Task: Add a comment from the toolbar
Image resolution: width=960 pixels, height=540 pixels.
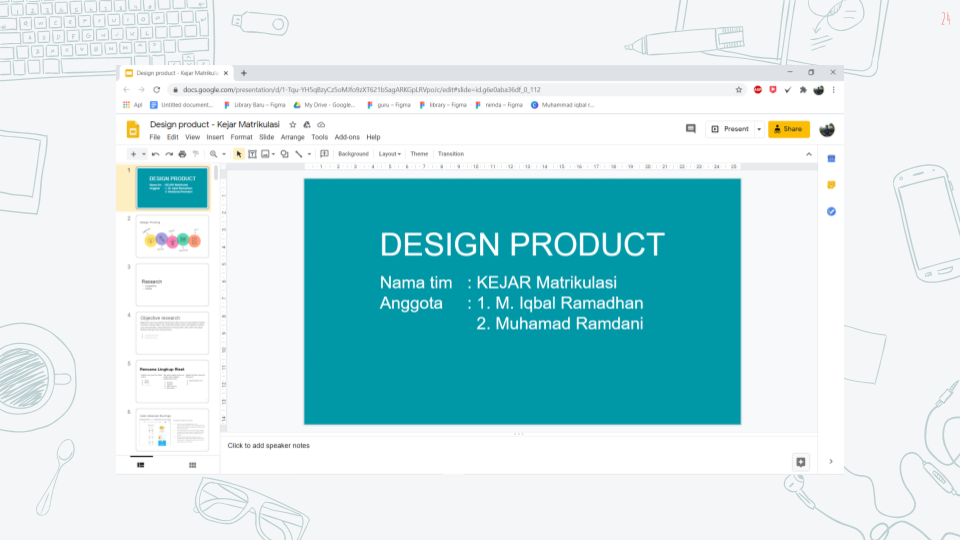Action: [x=324, y=154]
